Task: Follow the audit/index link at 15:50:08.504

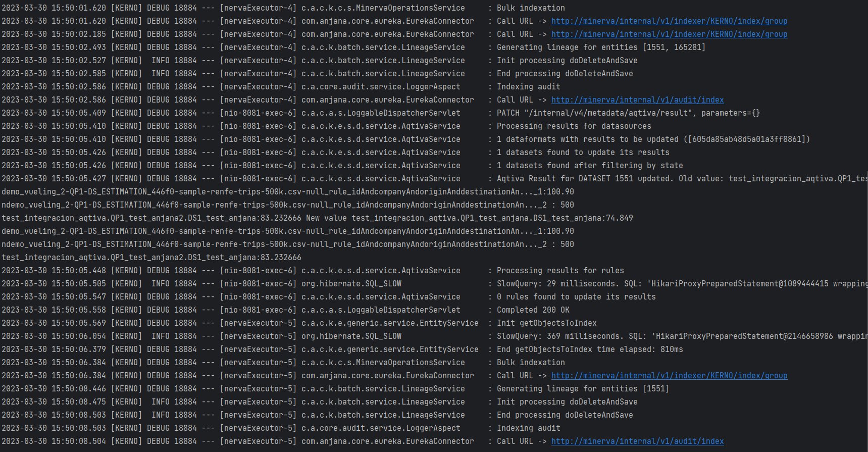Action: [x=637, y=441]
